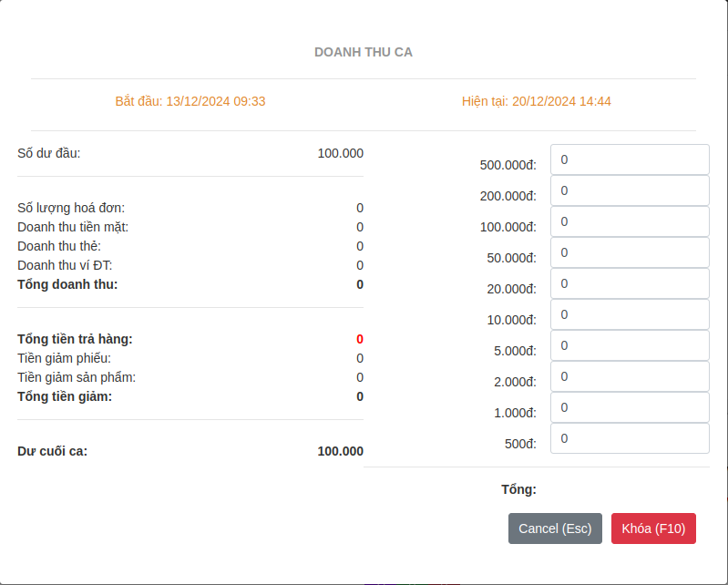Select the 100.000đ quantity field
728x585 pixels.
(x=629, y=221)
